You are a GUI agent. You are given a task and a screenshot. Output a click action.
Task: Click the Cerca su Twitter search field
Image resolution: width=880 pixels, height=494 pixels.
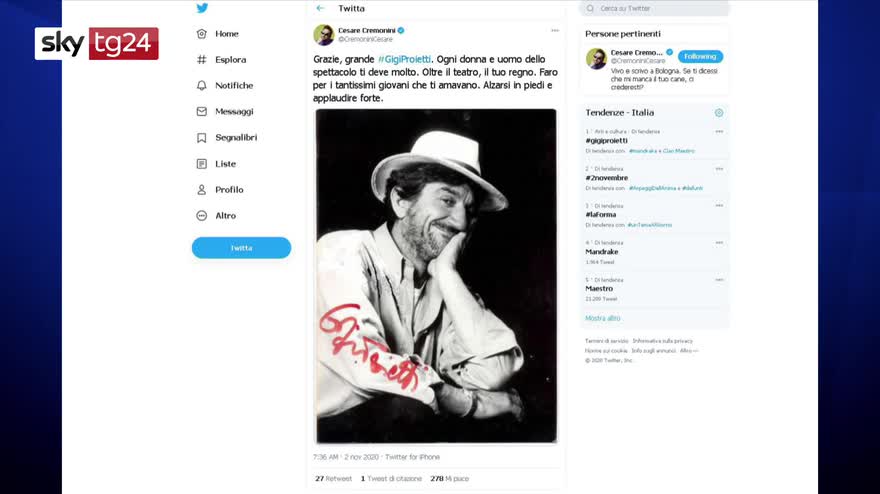[x=655, y=8]
